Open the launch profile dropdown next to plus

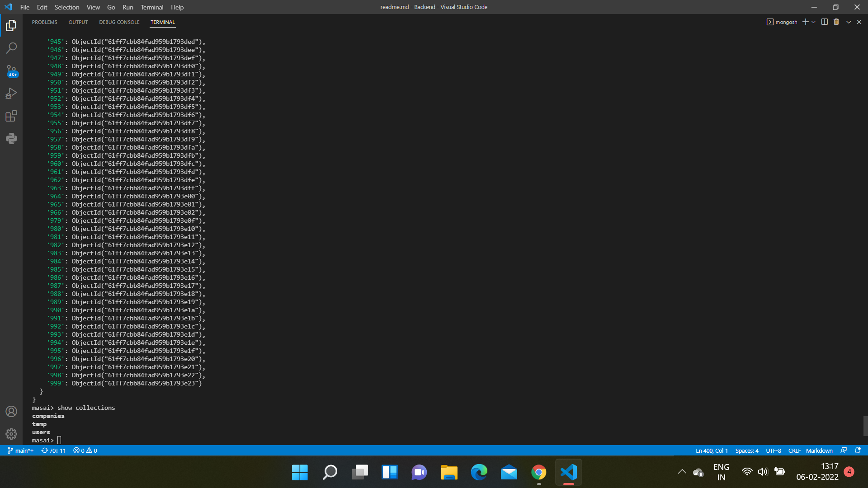pyautogui.click(x=813, y=22)
